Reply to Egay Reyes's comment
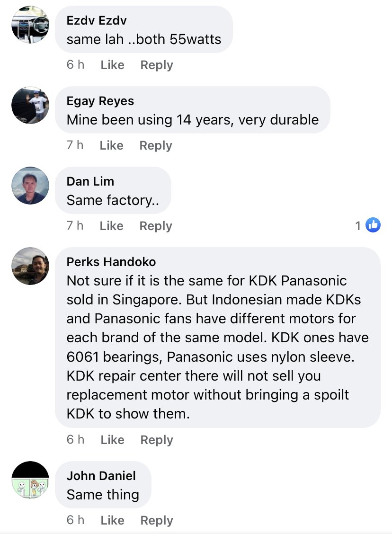 [x=156, y=145]
